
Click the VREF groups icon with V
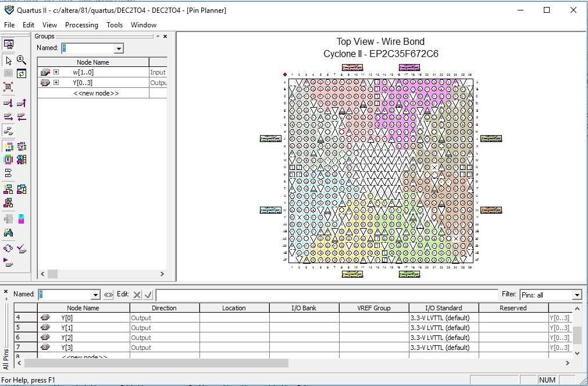(22, 147)
